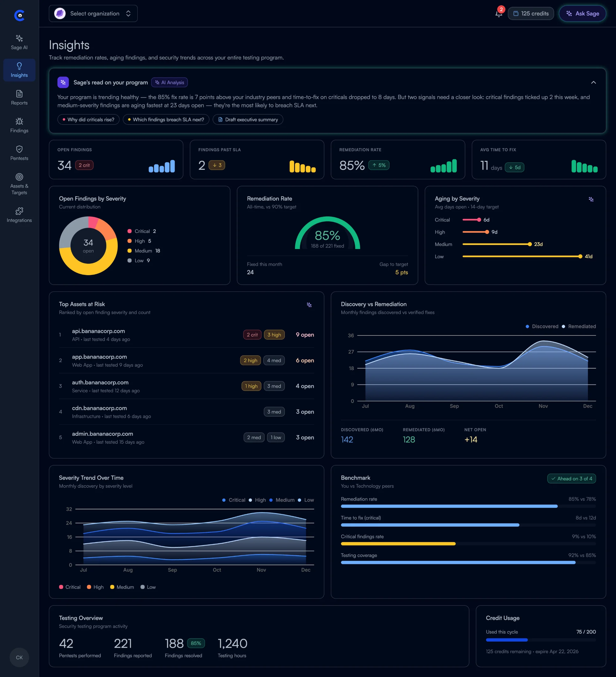Click the Sage sparkle icon in analysis card
Screen dimensions: 616x677
[x=63, y=82]
